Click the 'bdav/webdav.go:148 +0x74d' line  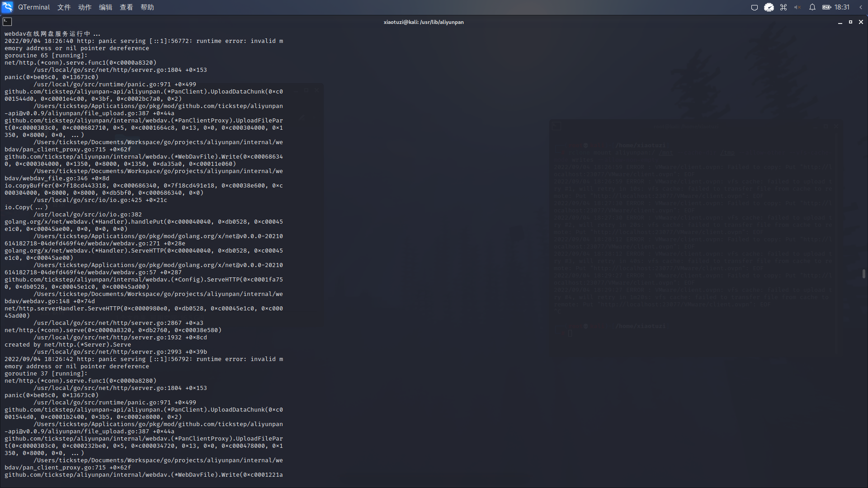[x=50, y=301]
